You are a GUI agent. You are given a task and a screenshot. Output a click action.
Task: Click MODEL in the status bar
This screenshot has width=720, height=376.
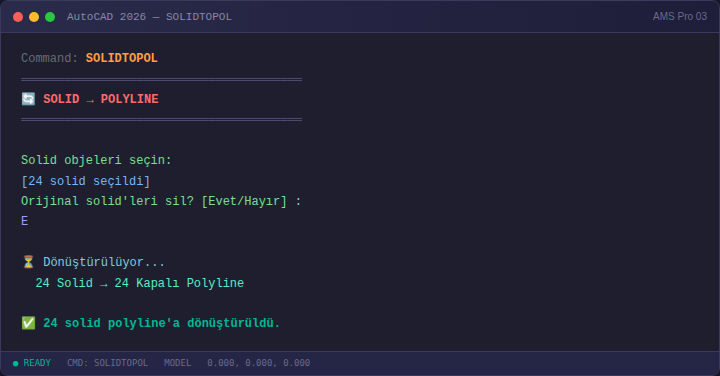point(177,363)
